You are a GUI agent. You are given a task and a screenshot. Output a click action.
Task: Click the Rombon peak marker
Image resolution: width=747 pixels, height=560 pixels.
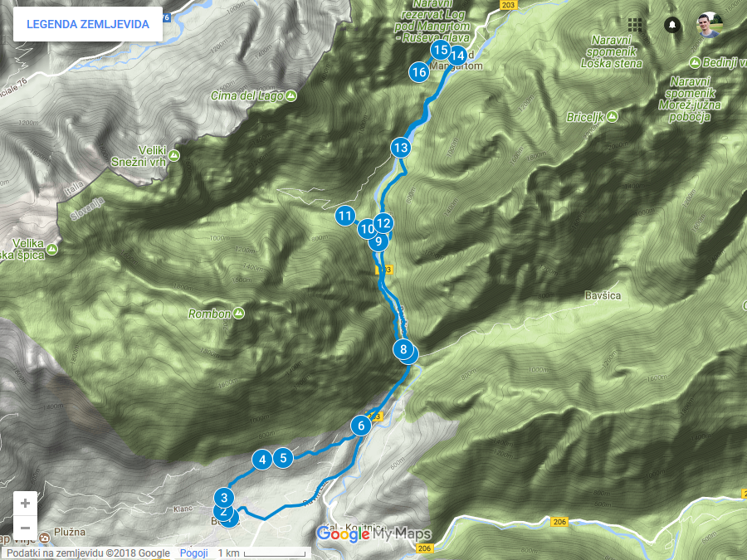pyautogui.click(x=239, y=314)
